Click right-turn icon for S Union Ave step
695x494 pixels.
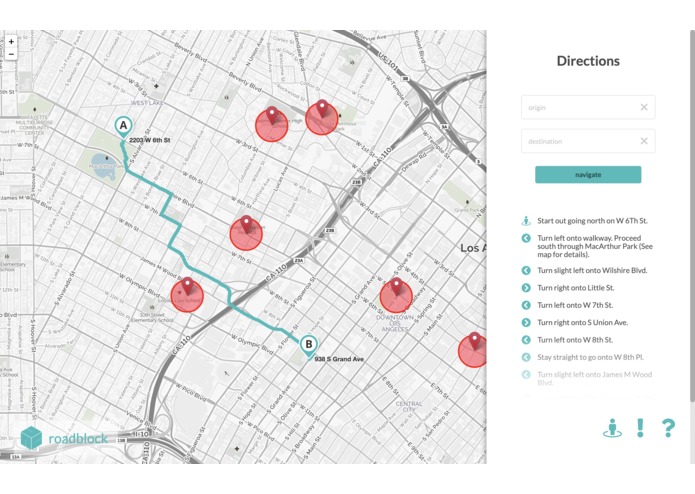526,323
